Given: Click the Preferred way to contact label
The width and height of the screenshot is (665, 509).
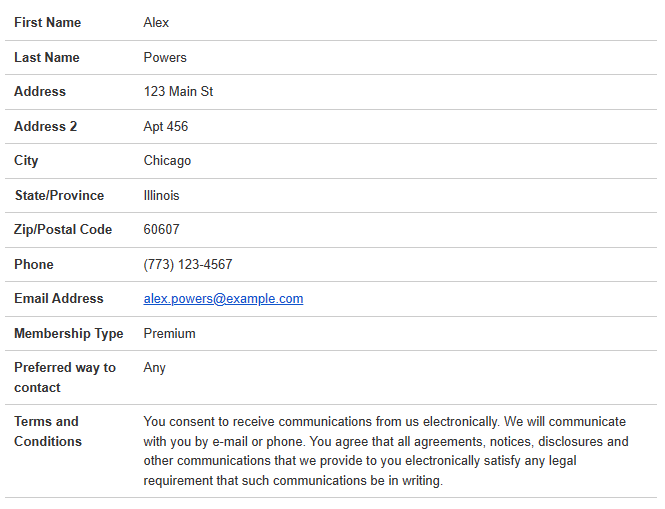Looking at the screenshot, I should tap(64, 377).
